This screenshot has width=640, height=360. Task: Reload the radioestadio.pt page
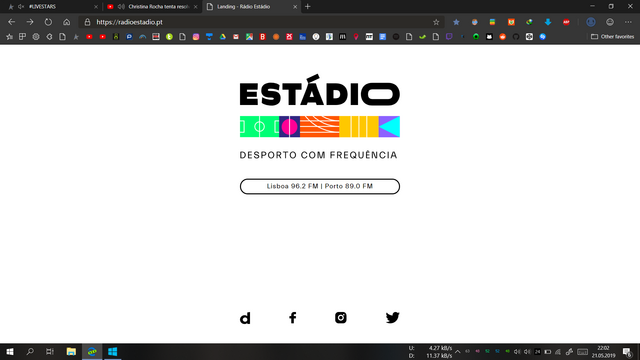(48, 22)
